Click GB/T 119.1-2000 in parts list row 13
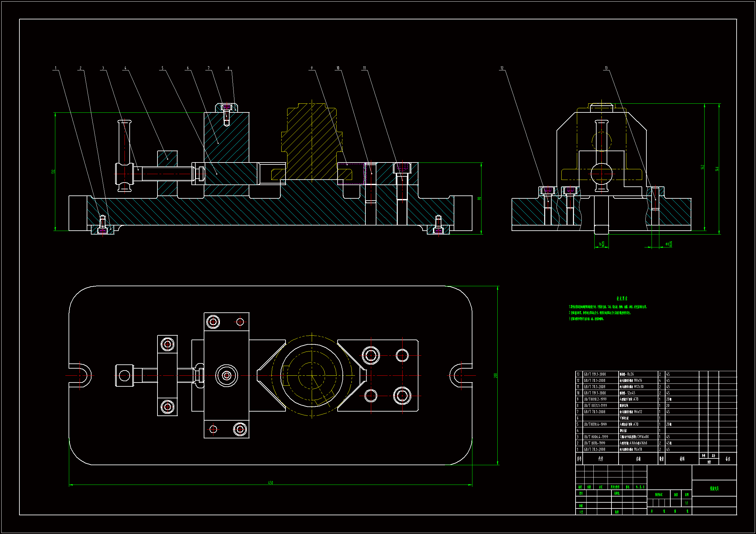The image size is (756, 534). tap(595, 374)
